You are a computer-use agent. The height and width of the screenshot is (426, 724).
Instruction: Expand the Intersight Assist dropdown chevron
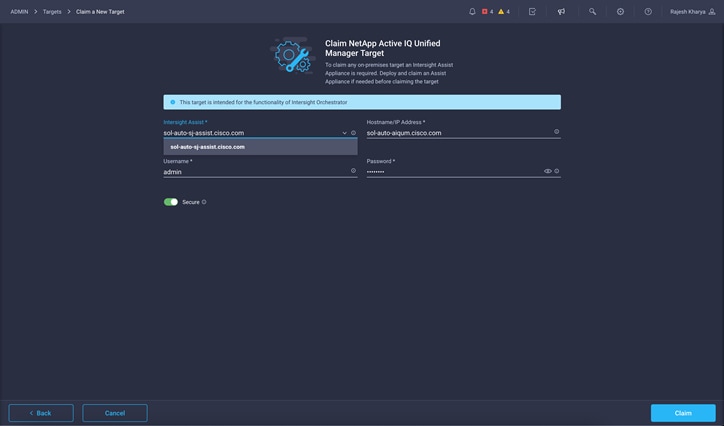click(x=344, y=133)
